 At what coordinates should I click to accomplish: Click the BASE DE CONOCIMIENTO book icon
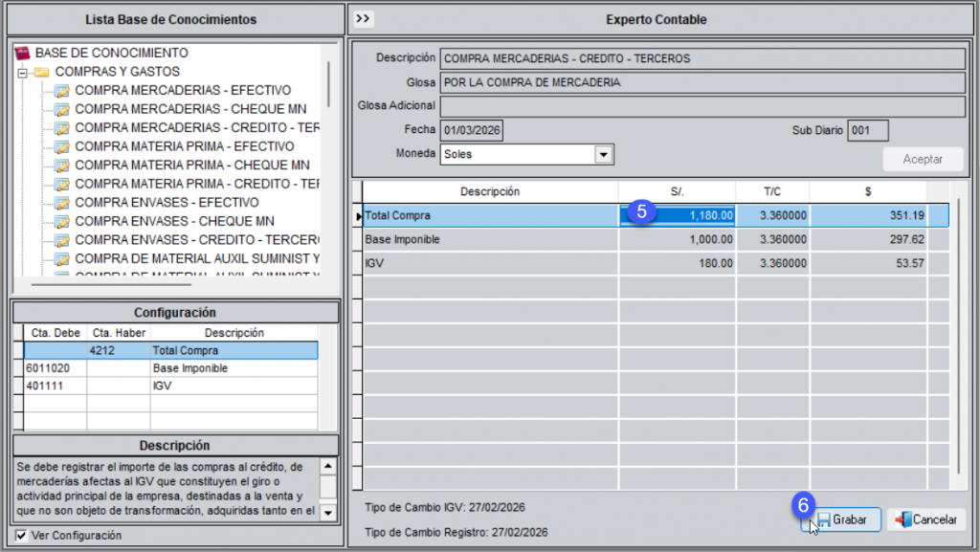click(x=22, y=53)
